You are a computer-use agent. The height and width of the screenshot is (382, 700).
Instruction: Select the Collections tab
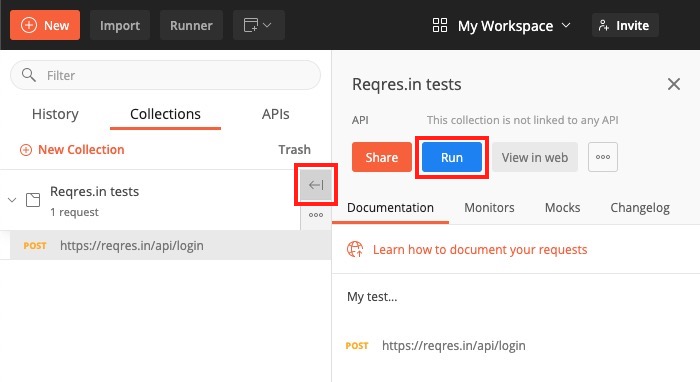pos(165,114)
